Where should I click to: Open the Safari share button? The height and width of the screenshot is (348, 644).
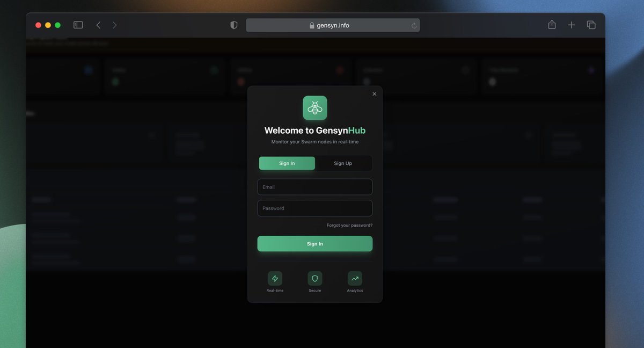coord(552,25)
